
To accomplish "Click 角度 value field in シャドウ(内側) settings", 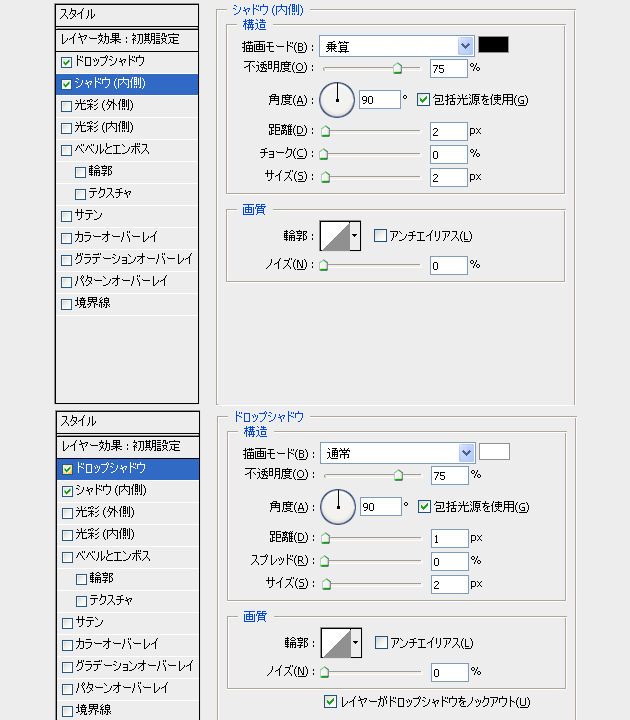I will tap(380, 100).
